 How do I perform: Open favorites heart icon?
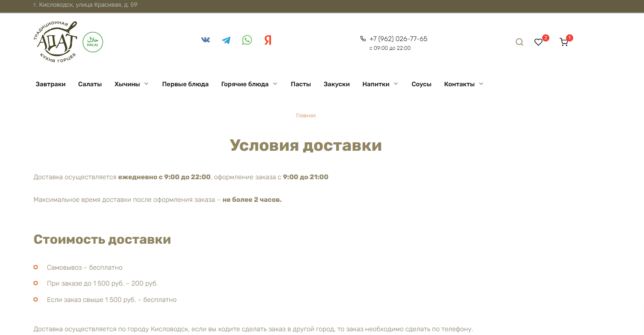coord(538,42)
